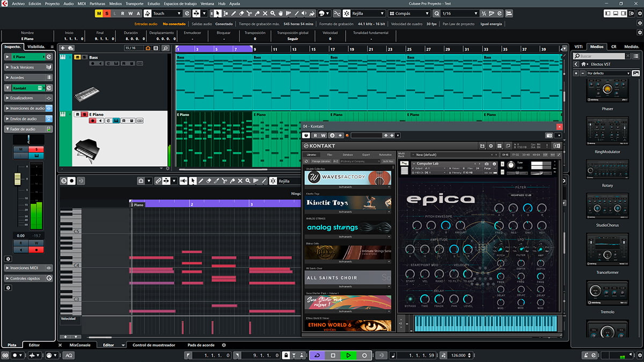Select the Object Selection arrow tool
Image resolution: width=644 pixels, height=362 pixels.
[x=217, y=13]
